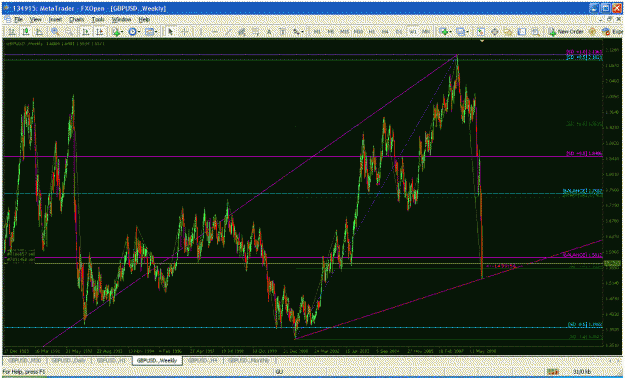Toggle Chart Shift from right border
625x378 pixels.
point(100,32)
